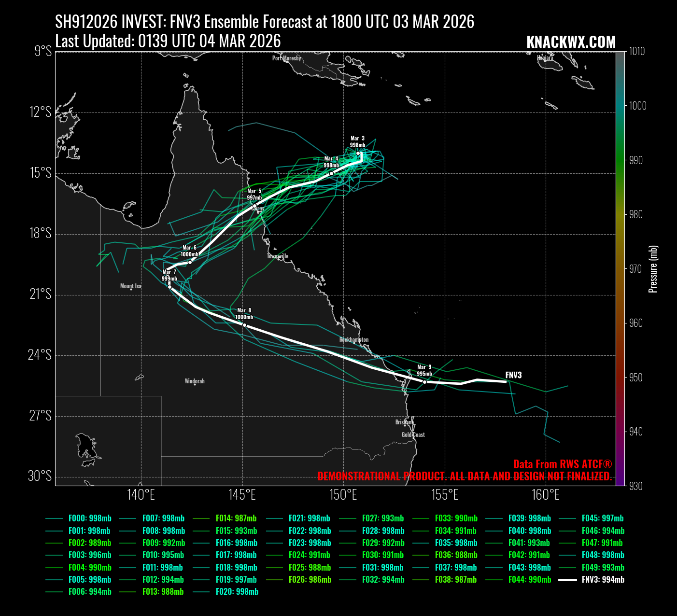Click the Townsville city label on map
Image resolution: width=677 pixels, height=616 pixels.
(x=278, y=256)
